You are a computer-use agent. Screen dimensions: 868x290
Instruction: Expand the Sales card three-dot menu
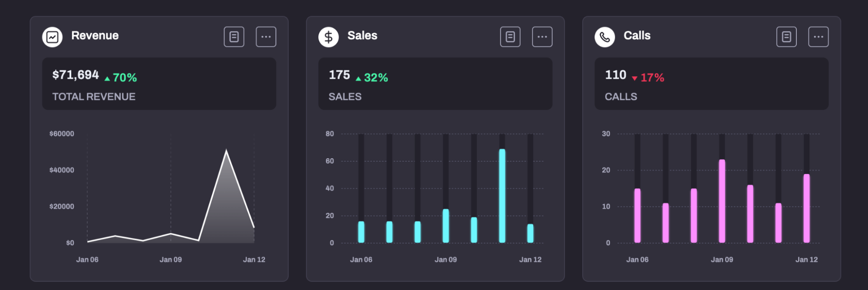pyautogui.click(x=542, y=37)
